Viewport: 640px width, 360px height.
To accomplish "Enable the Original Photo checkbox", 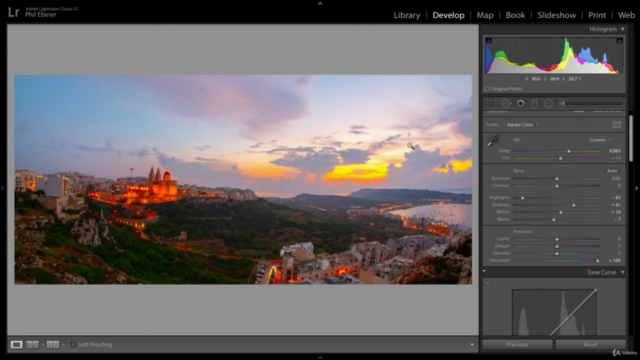I will (x=487, y=89).
